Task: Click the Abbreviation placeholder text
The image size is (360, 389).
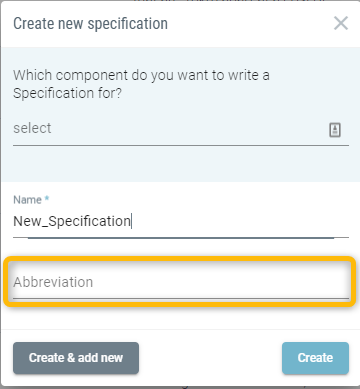Action: (x=53, y=282)
